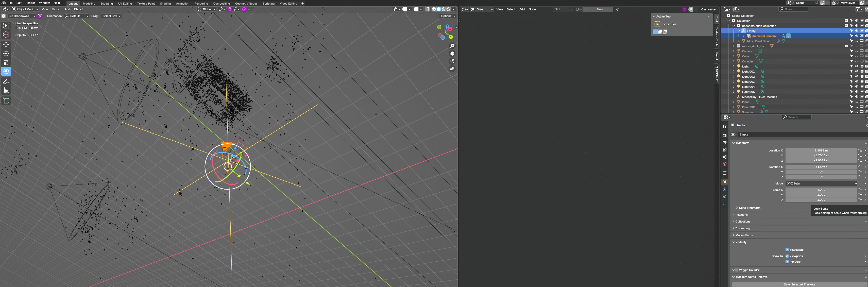This screenshot has height=287, width=868.
Task: Expand the Delta Transform section
Action: (750, 208)
